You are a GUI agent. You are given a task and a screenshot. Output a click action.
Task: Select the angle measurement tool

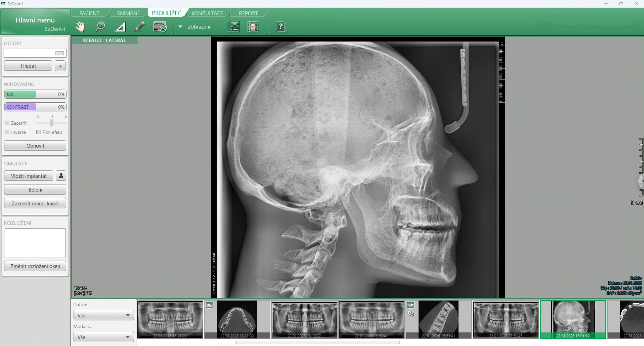coord(120,27)
